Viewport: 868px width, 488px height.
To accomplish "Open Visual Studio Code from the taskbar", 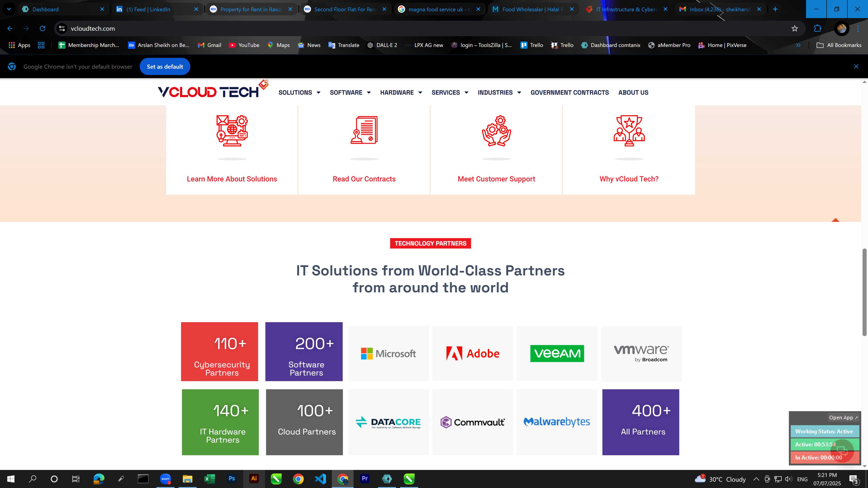I will [320, 479].
